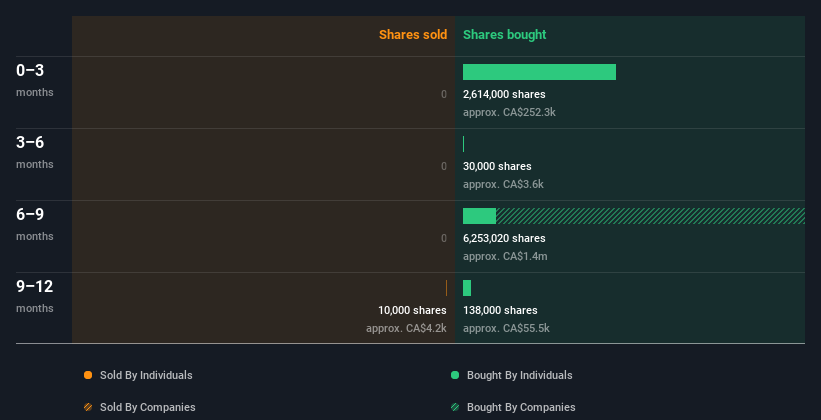
Task: Click approx. CA$252.3k amount
Action: 509,112
